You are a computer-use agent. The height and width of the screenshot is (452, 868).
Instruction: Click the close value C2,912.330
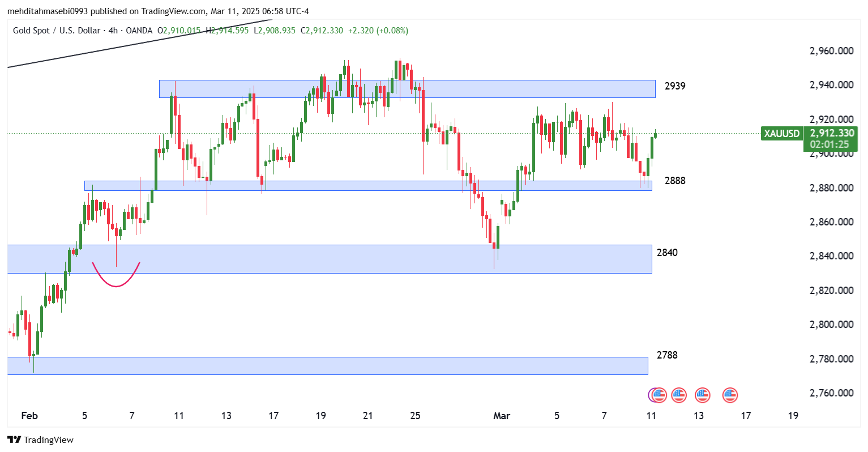click(x=322, y=31)
